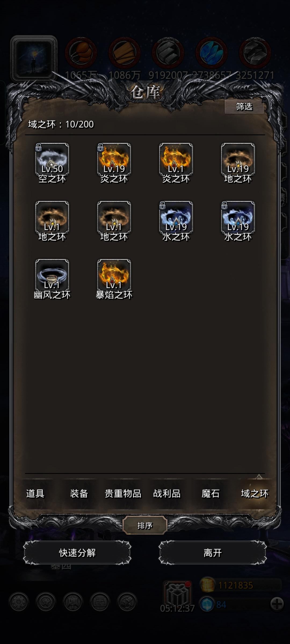Open the gift box reward icon

tap(177, 594)
